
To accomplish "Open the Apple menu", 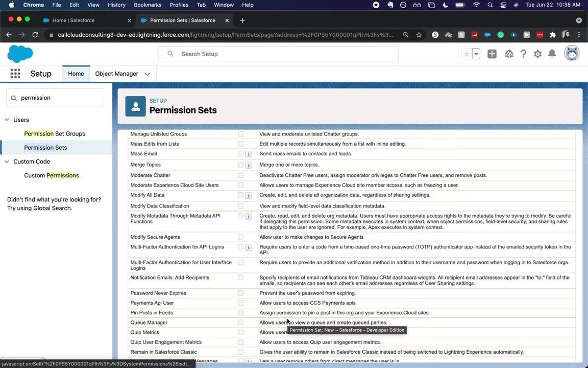I will point(11,5).
